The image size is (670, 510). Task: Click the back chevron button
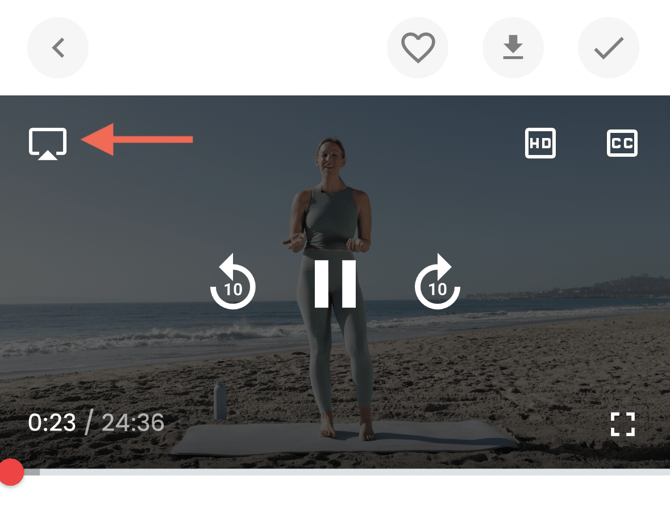pyautogui.click(x=58, y=48)
